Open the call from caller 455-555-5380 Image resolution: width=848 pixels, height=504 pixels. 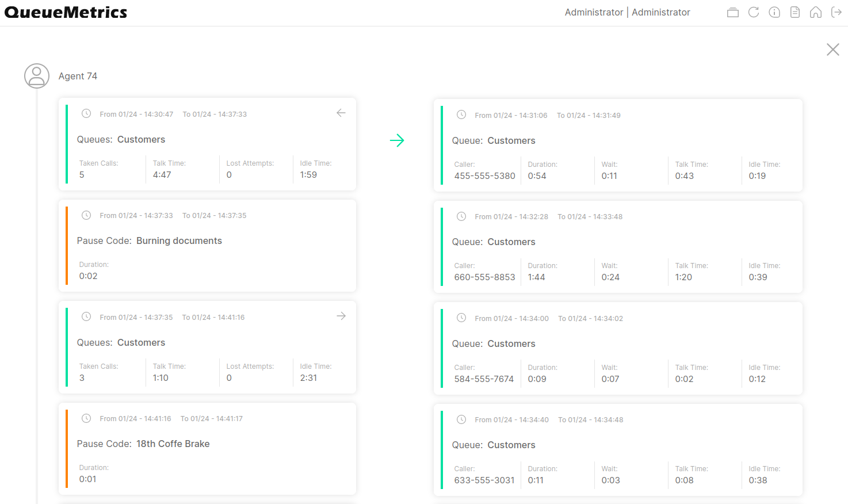[x=618, y=146]
